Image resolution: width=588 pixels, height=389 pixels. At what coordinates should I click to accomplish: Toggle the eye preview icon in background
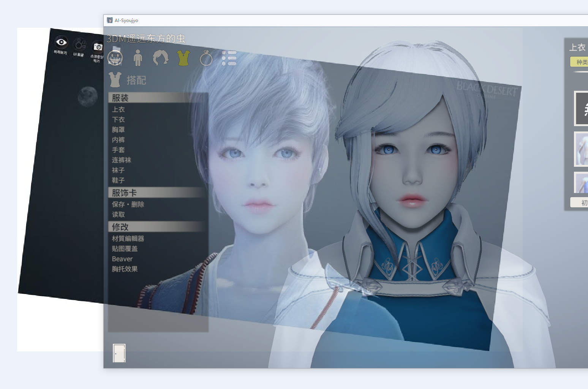pos(61,43)
